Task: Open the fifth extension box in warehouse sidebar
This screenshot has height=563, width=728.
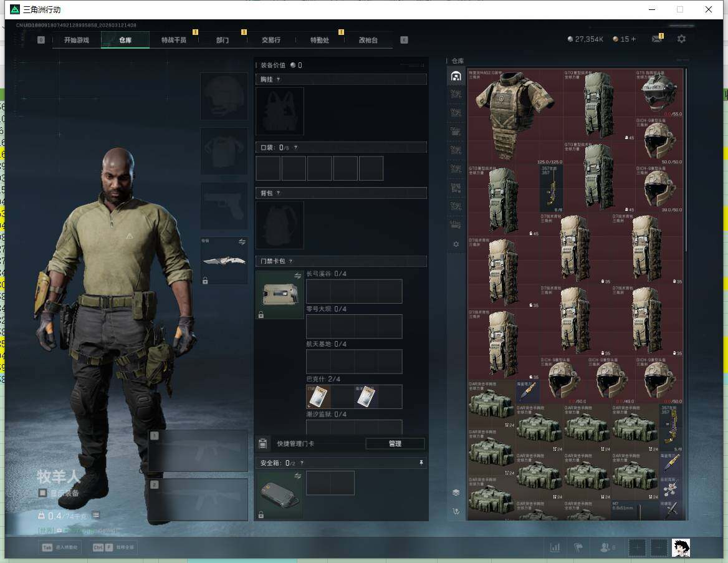Action: (x=456, y=168)
